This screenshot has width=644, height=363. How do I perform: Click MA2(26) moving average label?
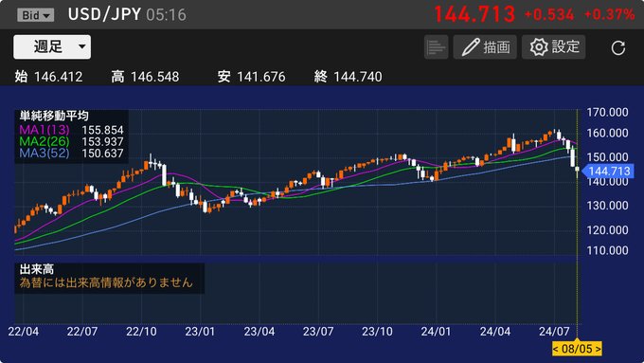[45, 141]
